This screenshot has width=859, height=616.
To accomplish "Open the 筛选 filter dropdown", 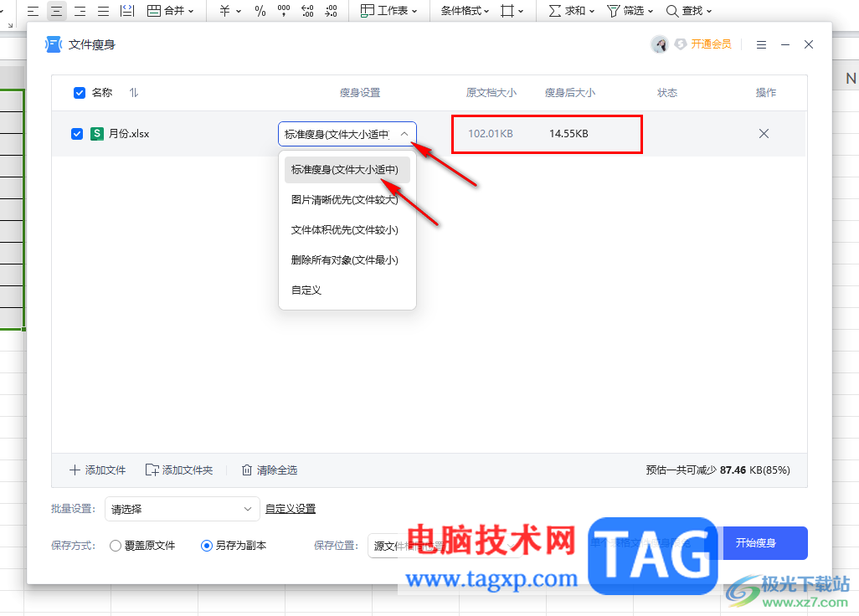I will [630, 11].
